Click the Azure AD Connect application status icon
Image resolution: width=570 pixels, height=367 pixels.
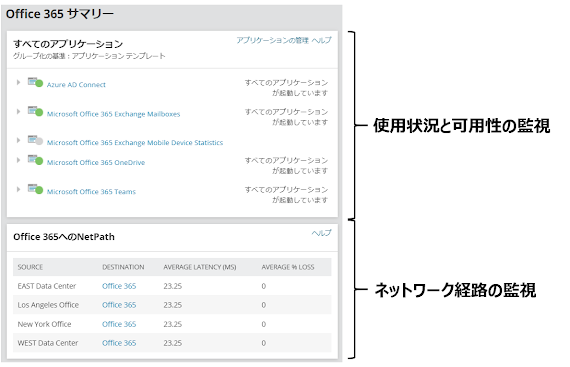click(35, 82)
